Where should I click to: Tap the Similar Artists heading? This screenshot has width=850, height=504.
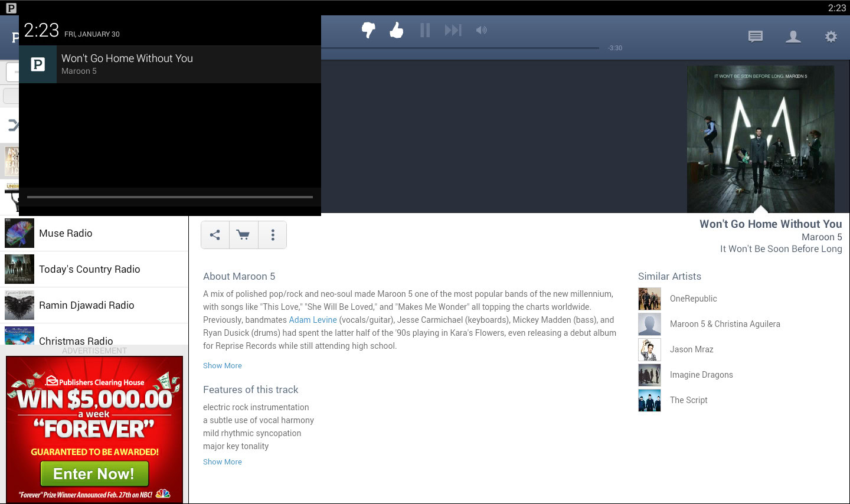(669, 276)
